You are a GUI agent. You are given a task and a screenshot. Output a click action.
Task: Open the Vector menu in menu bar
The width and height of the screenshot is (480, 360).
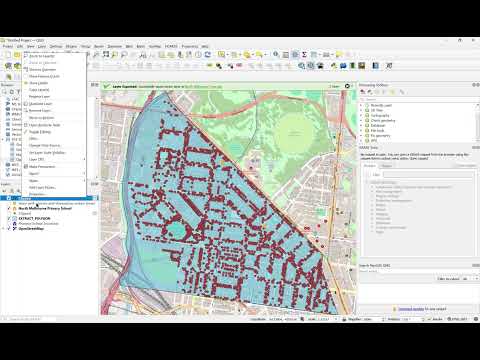point(85,46)
